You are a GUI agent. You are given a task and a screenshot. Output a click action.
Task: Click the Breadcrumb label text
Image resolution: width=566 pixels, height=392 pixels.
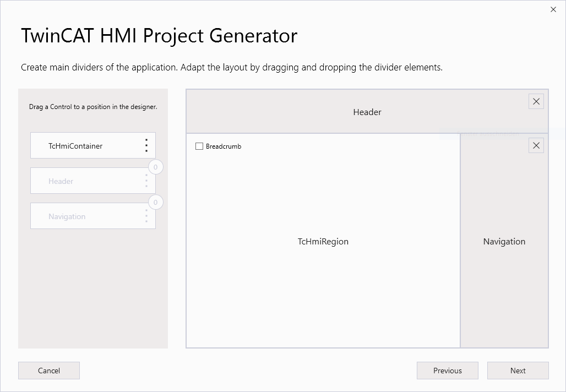(x=224, y=146)
